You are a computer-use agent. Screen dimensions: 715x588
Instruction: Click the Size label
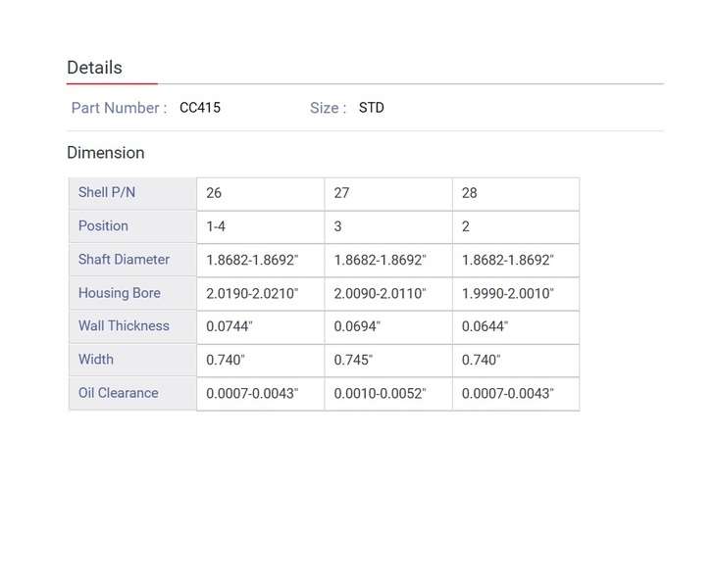click(328, 108)
